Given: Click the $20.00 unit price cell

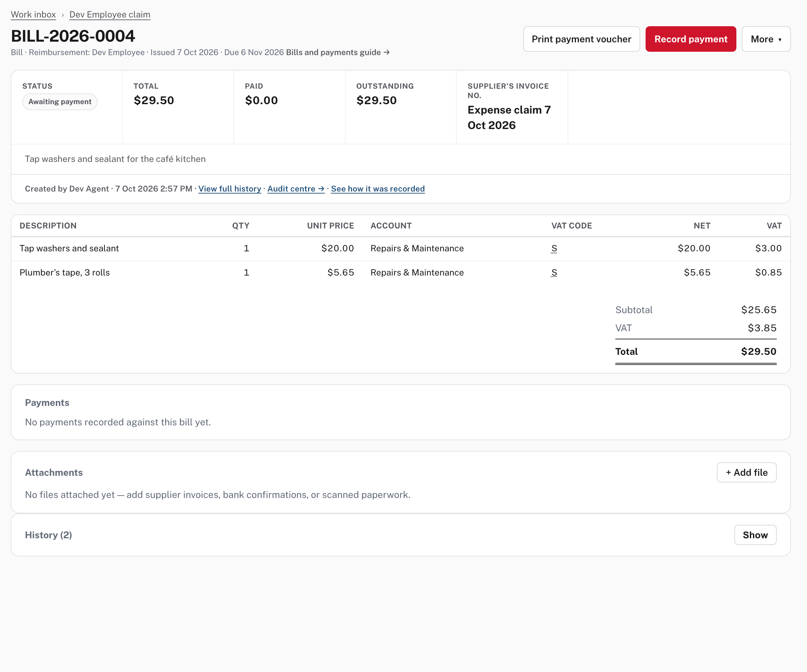Looking at the screenshot, I should pyautogui.click(x=337, y=248).
